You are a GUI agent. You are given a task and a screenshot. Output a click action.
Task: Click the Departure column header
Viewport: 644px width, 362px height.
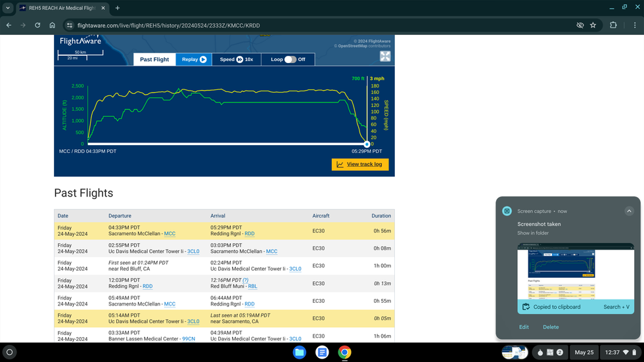pos(120,215)
